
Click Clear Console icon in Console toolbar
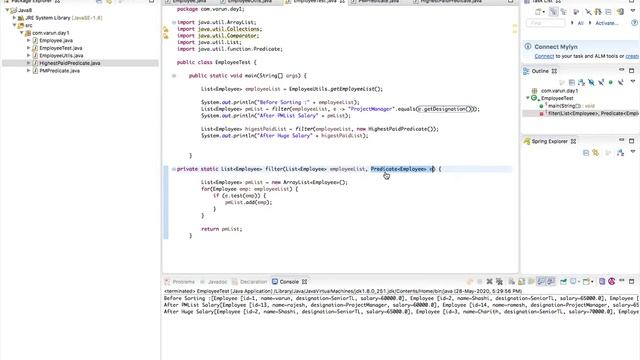tap(512, 282)
